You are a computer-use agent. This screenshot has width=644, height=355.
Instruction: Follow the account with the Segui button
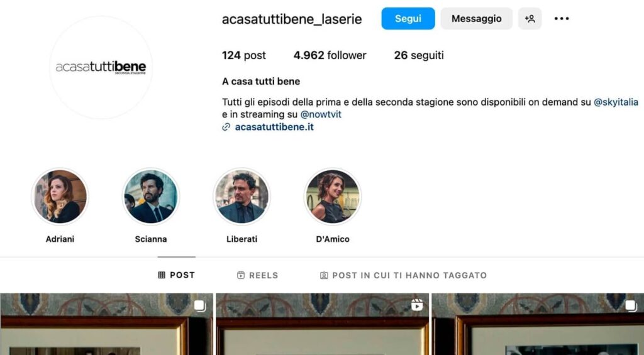(x=408, y=18)
